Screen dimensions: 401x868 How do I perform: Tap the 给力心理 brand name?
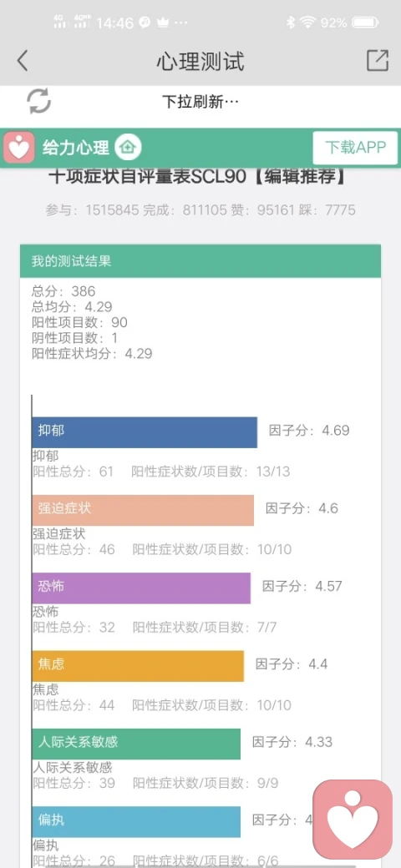[76, 148]
